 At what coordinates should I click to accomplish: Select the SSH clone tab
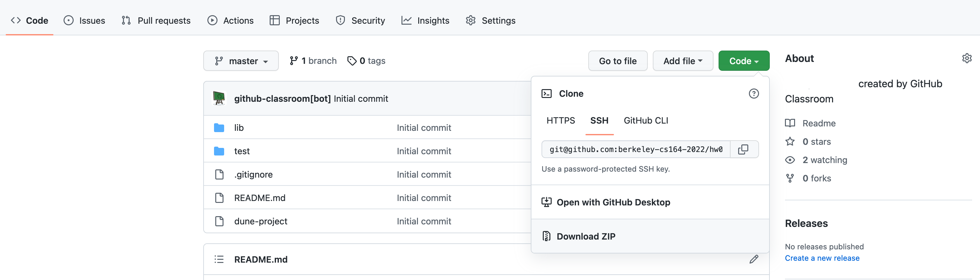[599, 121]
